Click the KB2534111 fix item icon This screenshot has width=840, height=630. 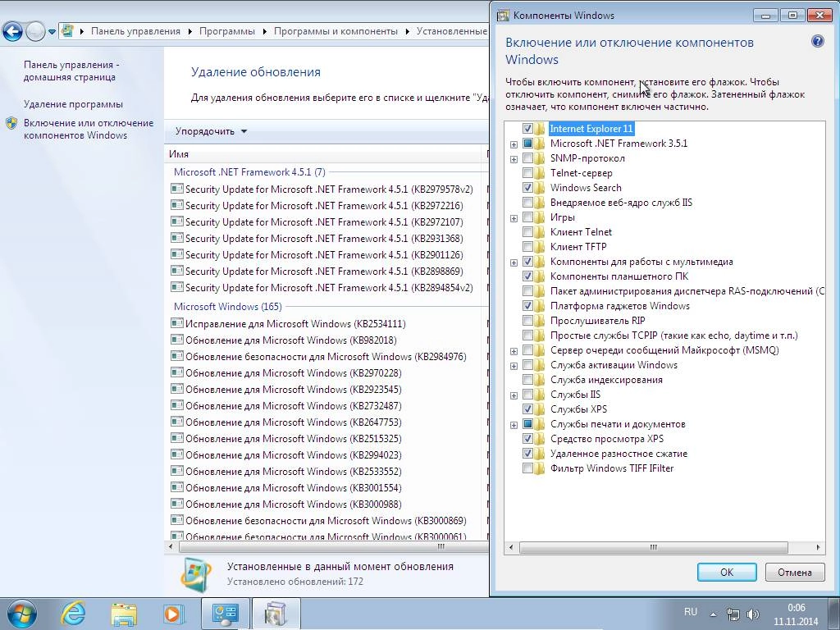tap(177, 323)
